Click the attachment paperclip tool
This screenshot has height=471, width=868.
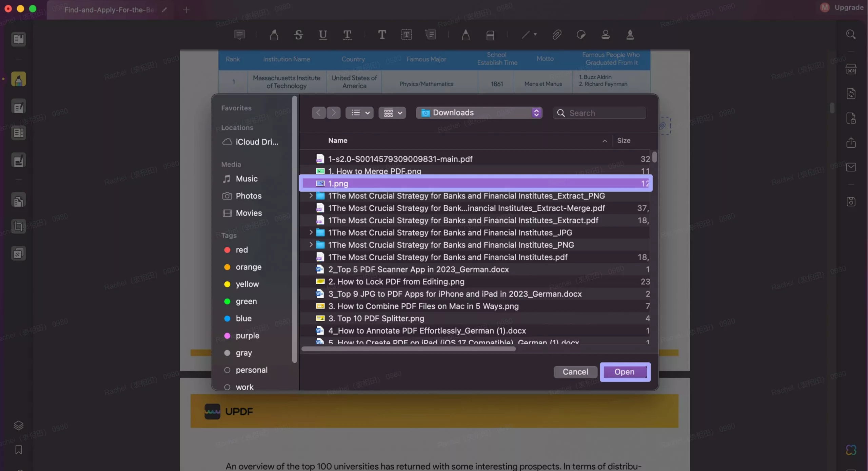pos(556,35)
